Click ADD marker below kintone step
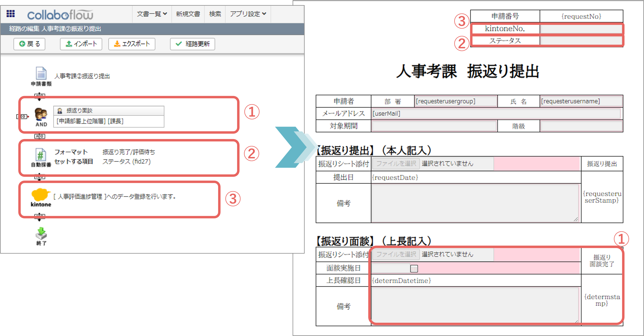 40,217
